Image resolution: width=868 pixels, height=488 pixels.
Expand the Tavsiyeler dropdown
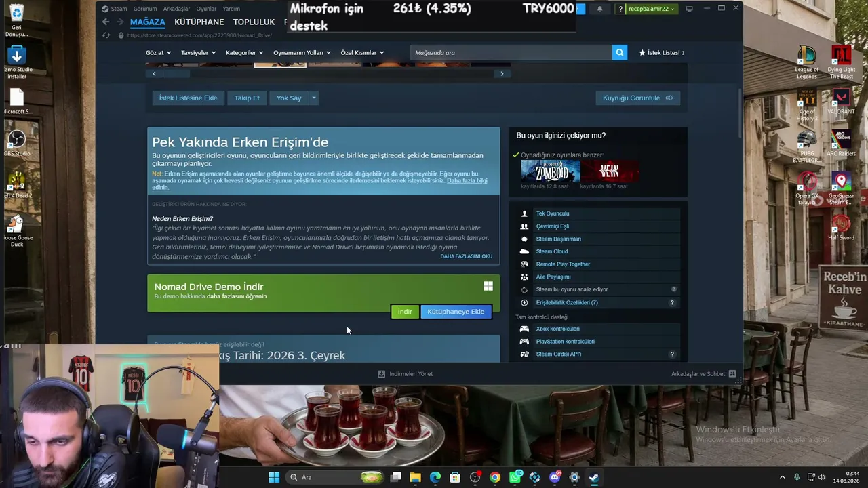point(197,52)
